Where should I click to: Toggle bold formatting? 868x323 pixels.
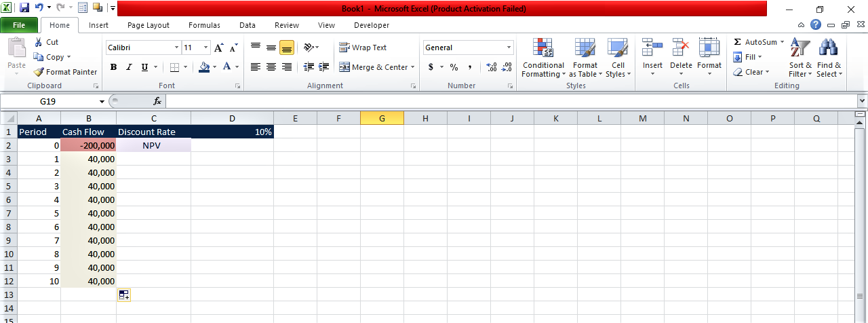114,67
